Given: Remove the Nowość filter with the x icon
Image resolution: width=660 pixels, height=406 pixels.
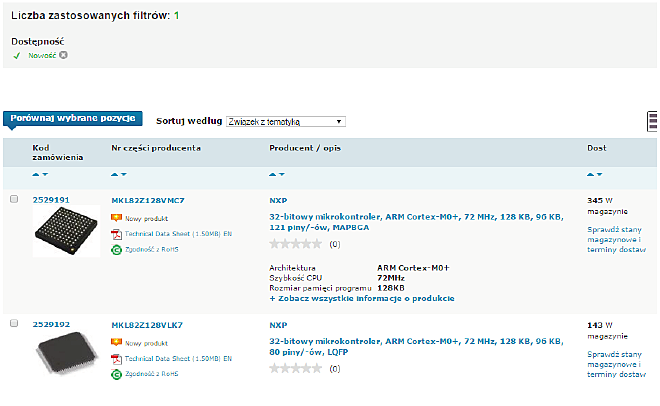Looking at the screenshot, I should tap(63, 55).
